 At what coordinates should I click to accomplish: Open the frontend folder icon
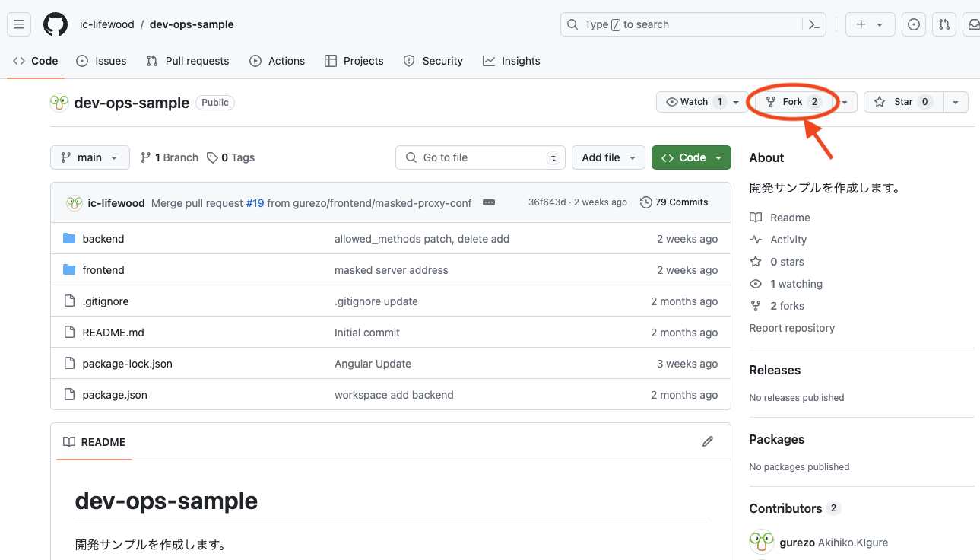(x=69, y=270)
